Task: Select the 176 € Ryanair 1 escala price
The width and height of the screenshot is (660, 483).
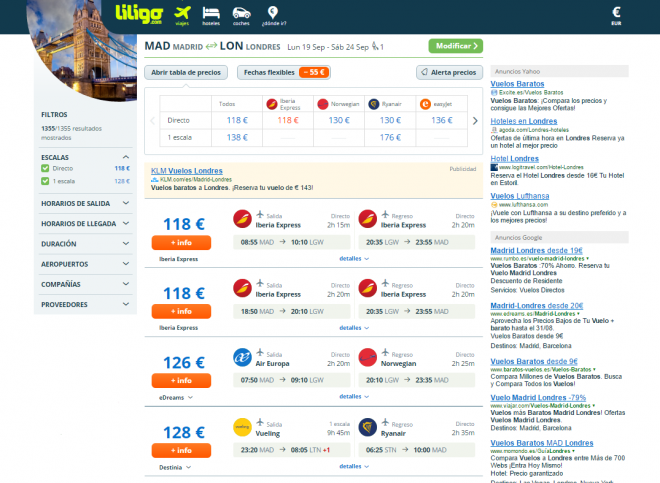Action: (x=390, y=138)
